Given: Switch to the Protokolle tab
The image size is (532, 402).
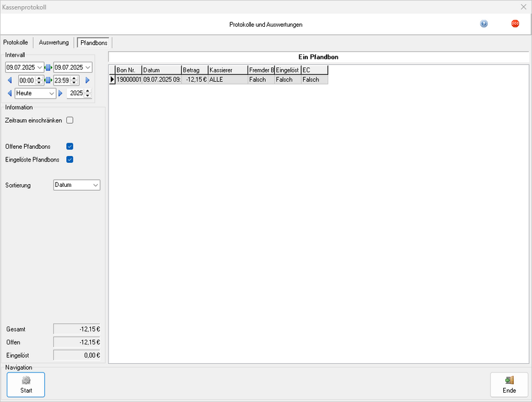Looking at the screenshot, I should tap(17, 42).
